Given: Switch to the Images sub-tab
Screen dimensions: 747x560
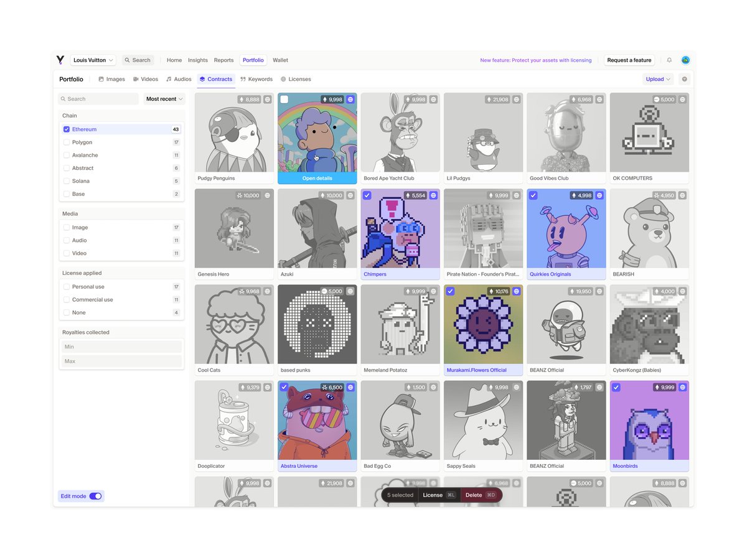Looking at the screenshot, I should point(111,79).
